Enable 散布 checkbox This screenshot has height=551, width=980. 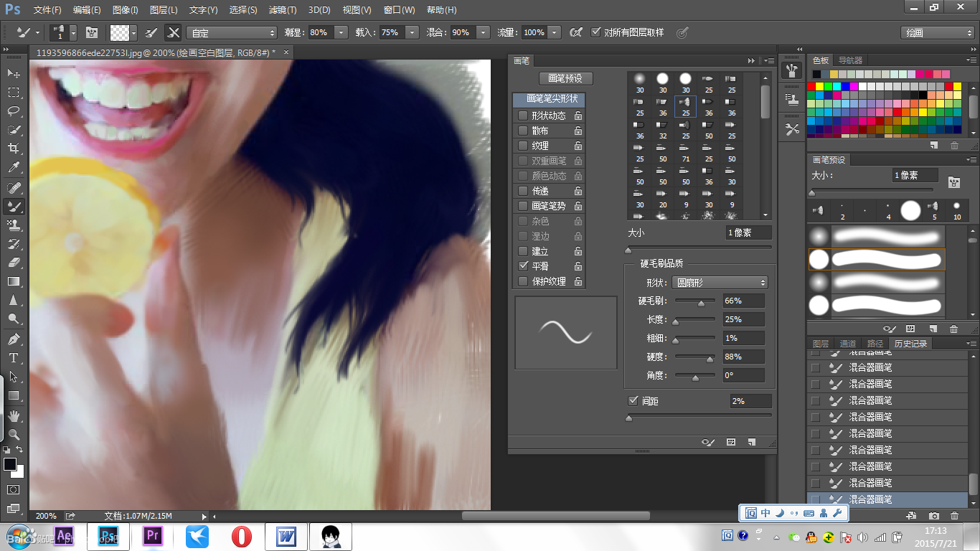(x=523, y=131)
